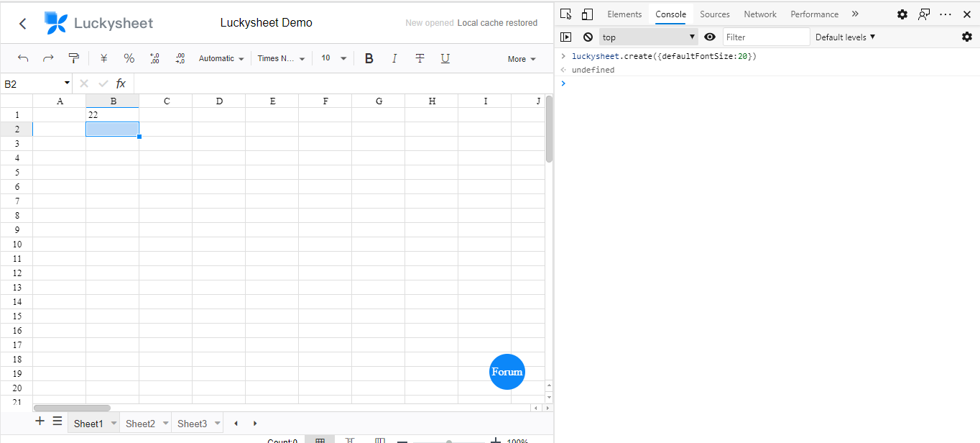Click the DevTools inspect element icon
Screen dimensions: 980x443
pyautogui.click(x=566, y=14)
